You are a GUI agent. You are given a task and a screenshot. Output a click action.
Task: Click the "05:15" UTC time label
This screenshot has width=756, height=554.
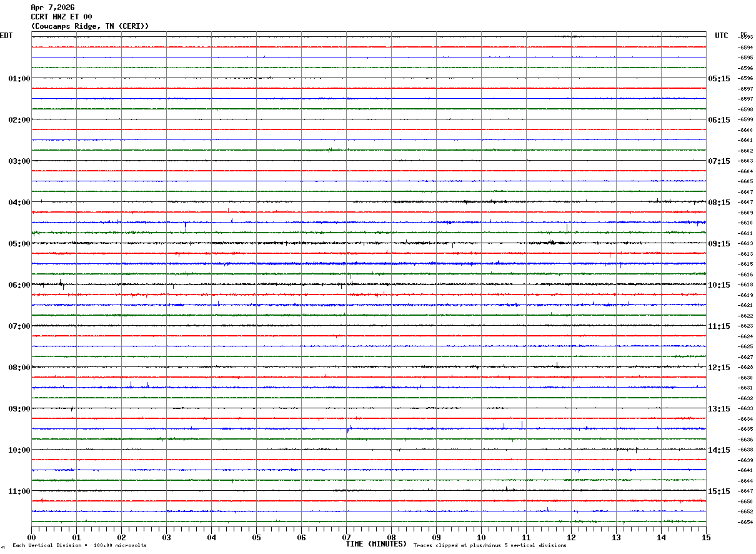point(719,79)
